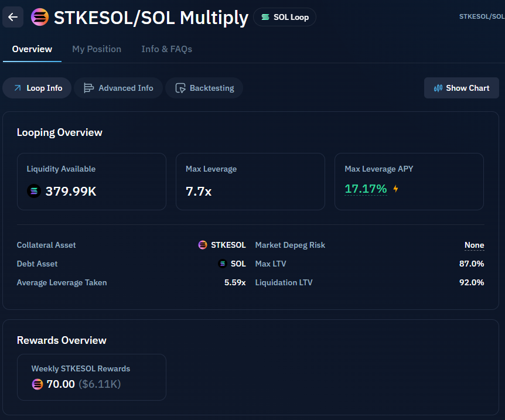Open the Info & FAQs tab
The width and height of the screenshot is (505, 420).
pos(166,49)
